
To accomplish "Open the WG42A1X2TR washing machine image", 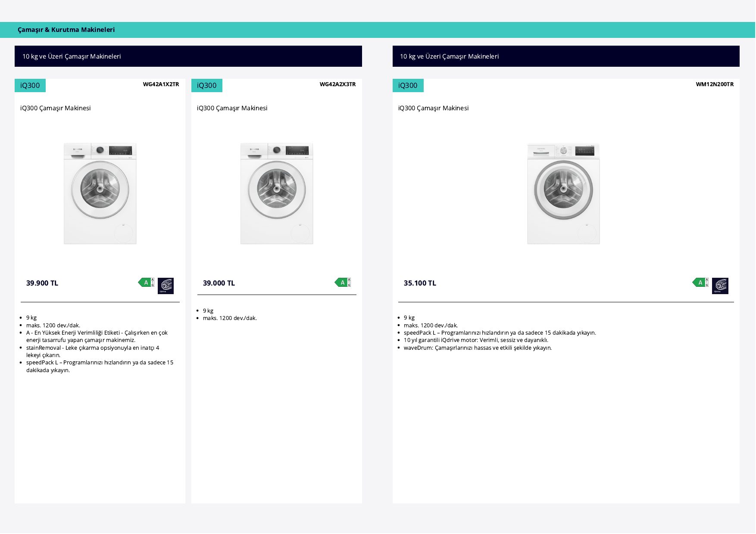I will 100,193.
